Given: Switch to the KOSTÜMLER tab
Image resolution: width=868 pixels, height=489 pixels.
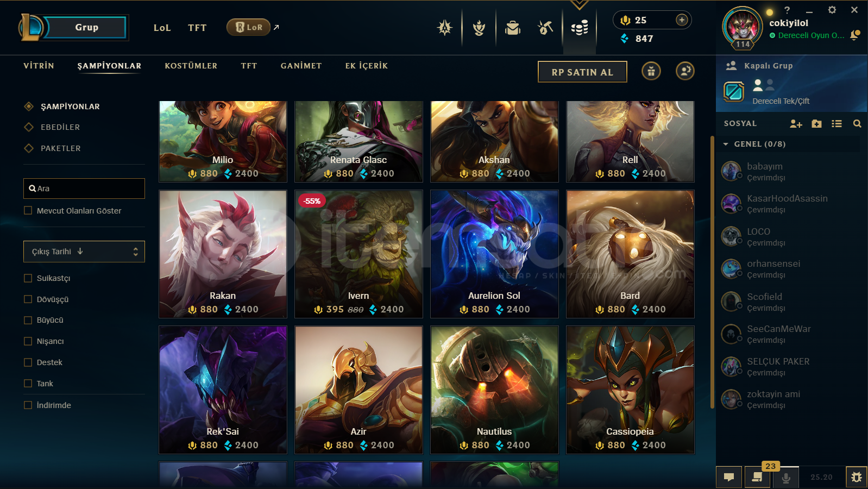Looking at the screenshot, I should (191, 66).
